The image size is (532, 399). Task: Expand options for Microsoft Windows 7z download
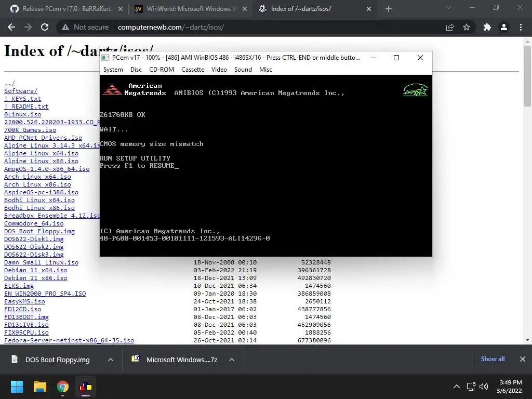232,360
